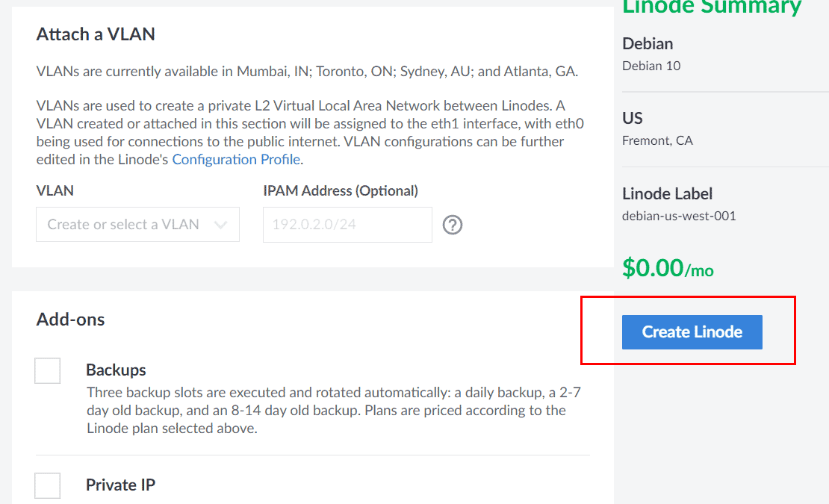Select the "Attach a VLAN" section heading
The image size is (829, 504).
point(96,34)
